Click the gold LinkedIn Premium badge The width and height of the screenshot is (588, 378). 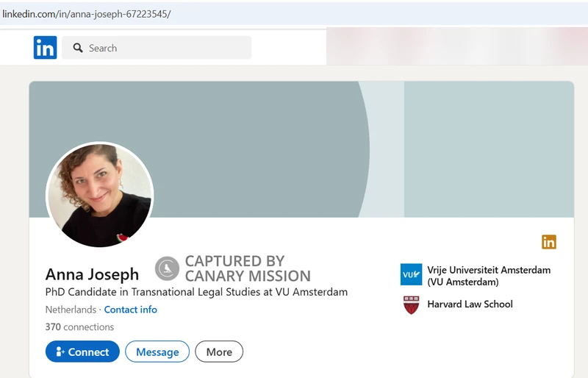(x=549, y=242)
